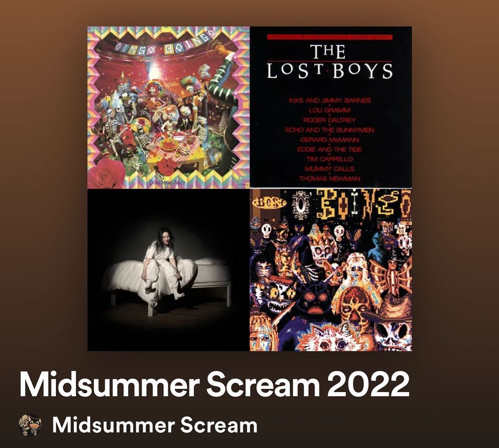Open The Lost Boys soundtrack cover

click(x=331, y=108)
